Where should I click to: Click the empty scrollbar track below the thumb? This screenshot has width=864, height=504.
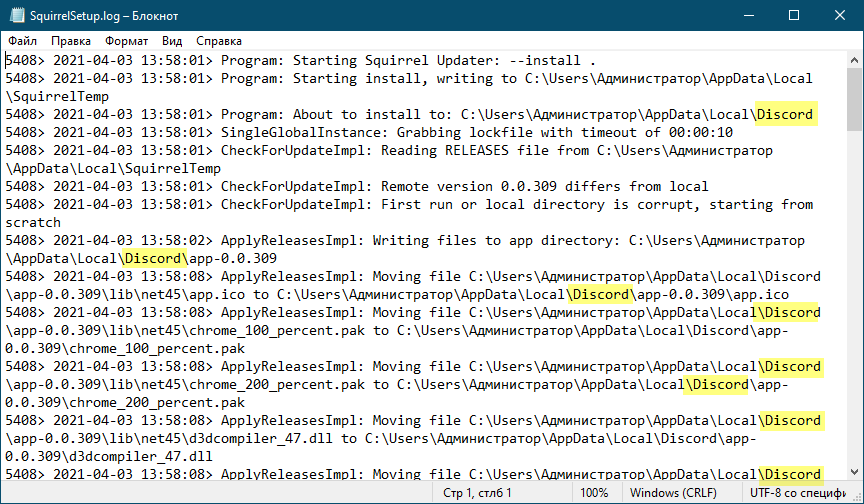[x=855, y=300]
